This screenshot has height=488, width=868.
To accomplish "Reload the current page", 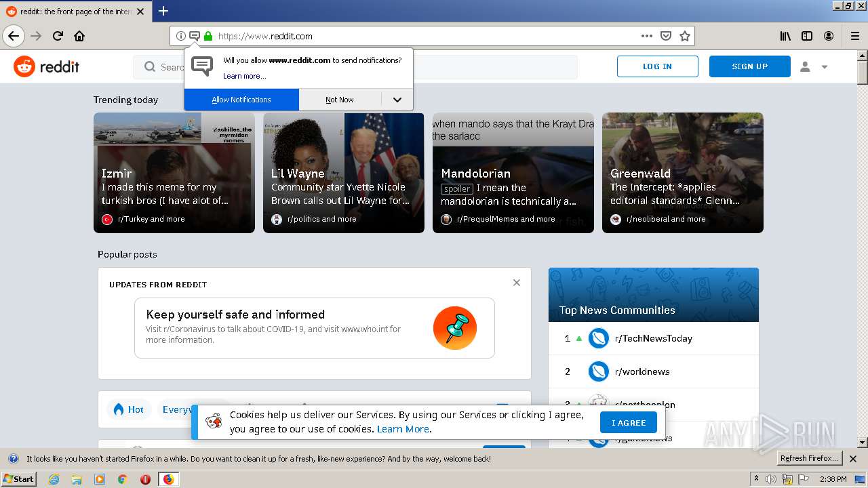I will [58, 36].
